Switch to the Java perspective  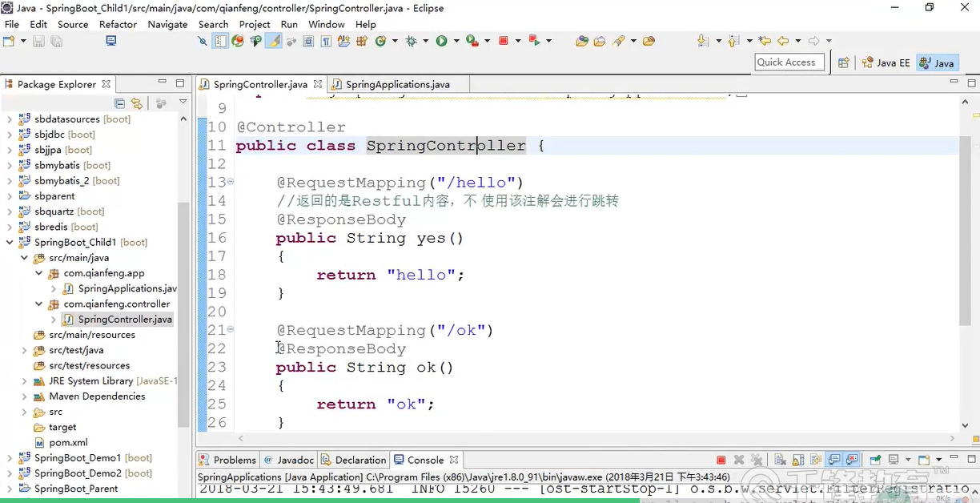(x=937, y=62)
